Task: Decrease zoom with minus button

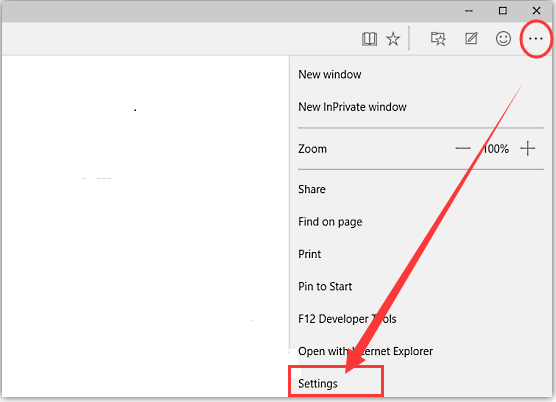Action: pos(463,149)
